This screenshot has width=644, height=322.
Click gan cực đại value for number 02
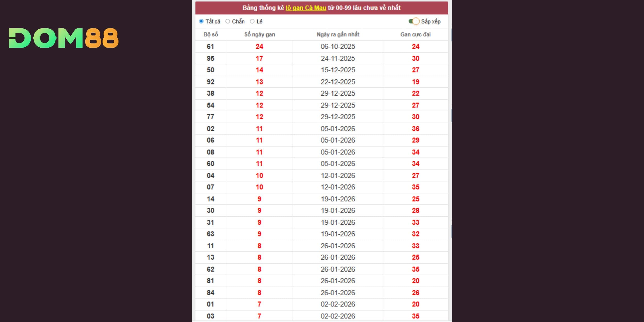(x=415, y=129)
